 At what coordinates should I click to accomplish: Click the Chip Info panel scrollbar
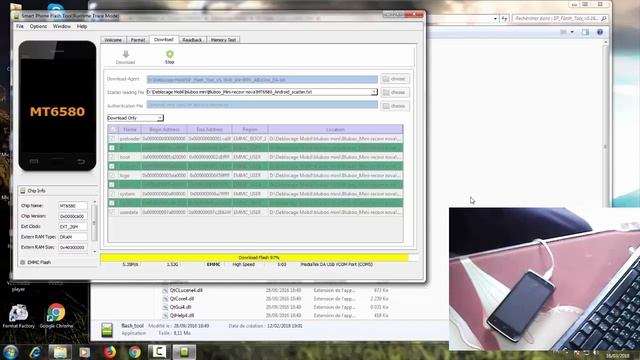(x=94, y=226)
